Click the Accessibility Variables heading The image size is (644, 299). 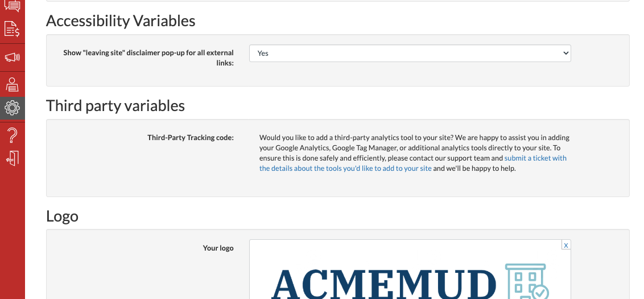(x=121, y=21)
